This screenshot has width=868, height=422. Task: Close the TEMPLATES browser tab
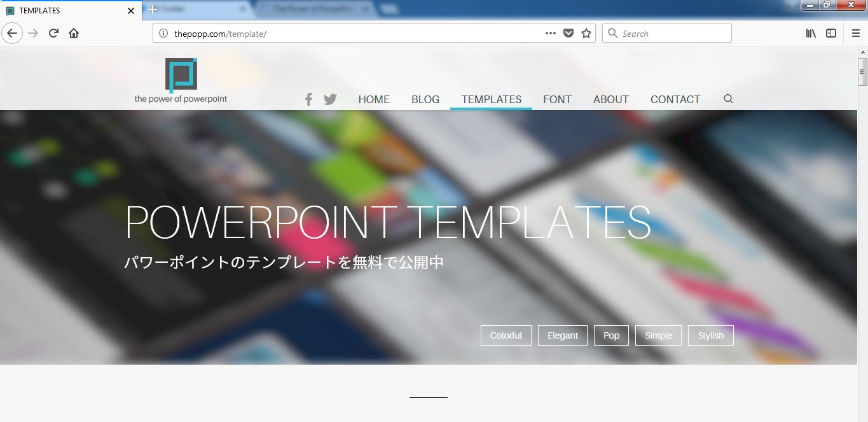coord(131,11)
